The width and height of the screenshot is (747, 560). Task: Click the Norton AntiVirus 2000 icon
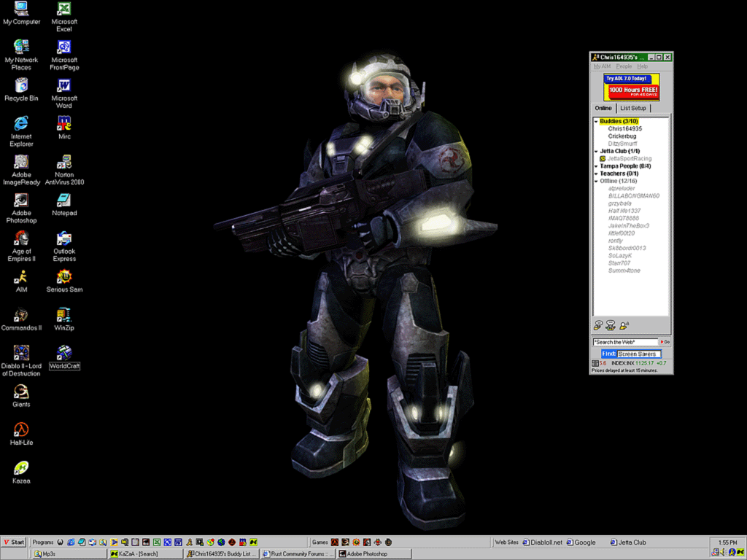click(64, 170)
